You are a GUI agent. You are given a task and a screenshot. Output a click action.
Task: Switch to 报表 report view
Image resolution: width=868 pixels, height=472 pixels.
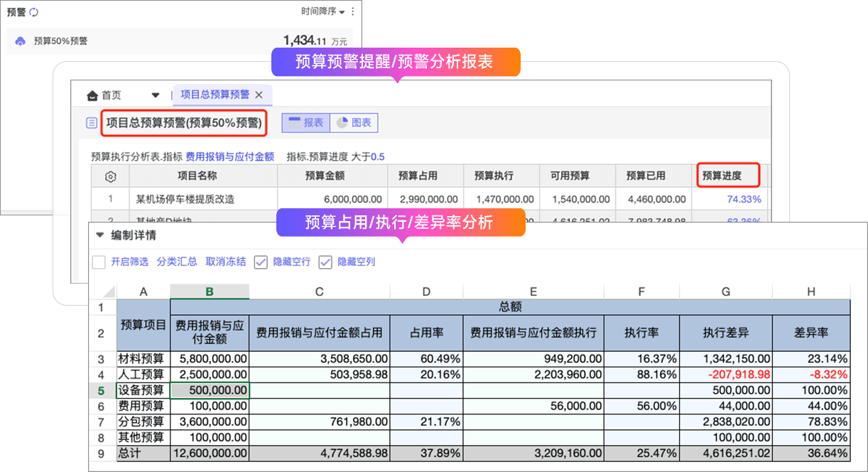click(305, 123)
